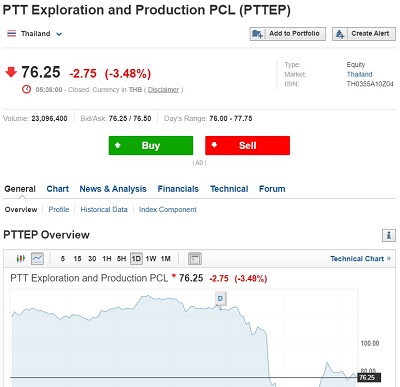Click the PTTEP Overview info icon
Viewport: 400px width, 387px height.
click(389, 235)
